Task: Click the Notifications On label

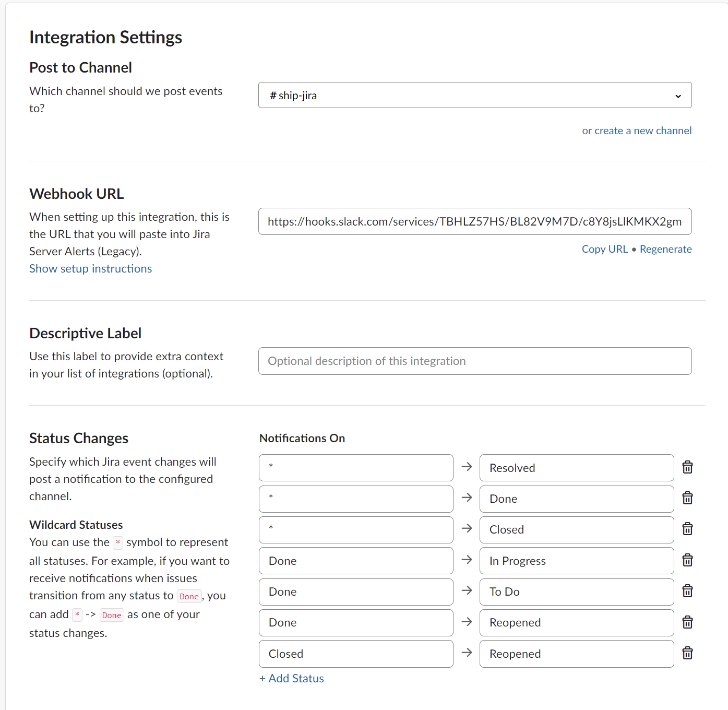Action: 302,438
